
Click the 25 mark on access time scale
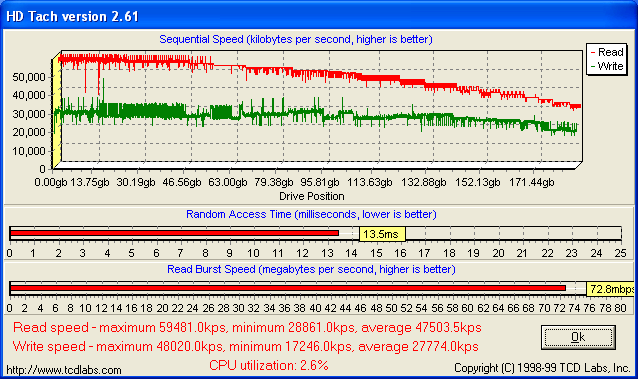[621, 253]
